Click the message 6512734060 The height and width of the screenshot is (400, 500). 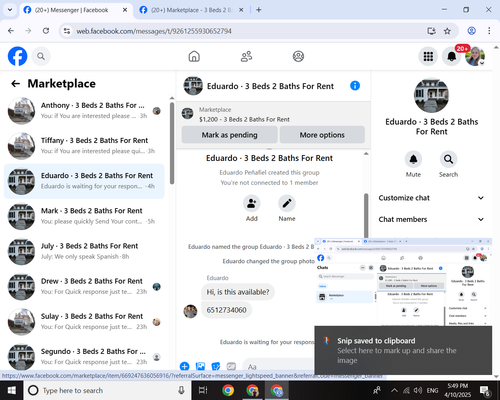point(226,310)
